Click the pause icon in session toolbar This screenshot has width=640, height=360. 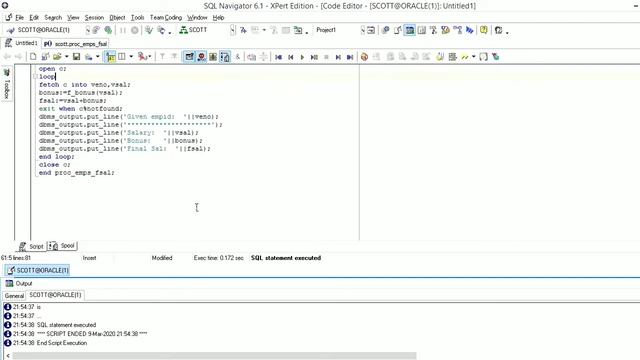pyautogui.click(x=123, y=30)
